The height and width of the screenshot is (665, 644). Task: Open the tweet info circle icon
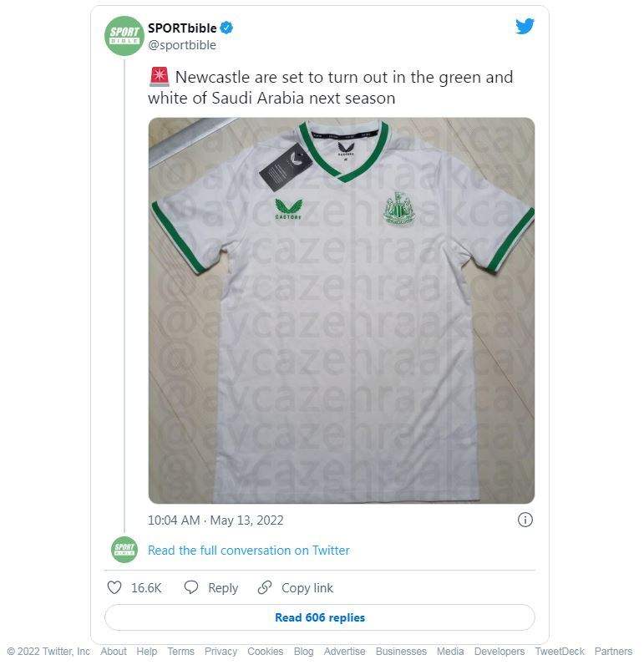[x=525, y=520]
